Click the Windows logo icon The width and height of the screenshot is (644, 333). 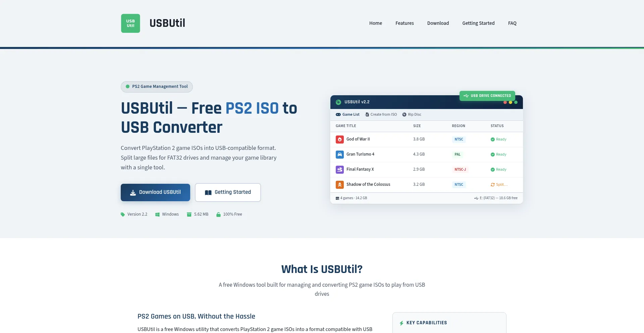[x=157, y=215]
